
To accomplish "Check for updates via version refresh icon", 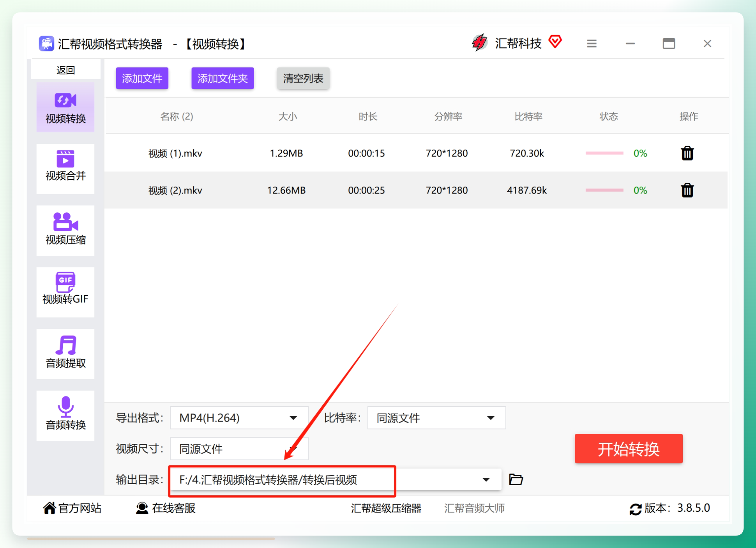I will click(636, 509).
